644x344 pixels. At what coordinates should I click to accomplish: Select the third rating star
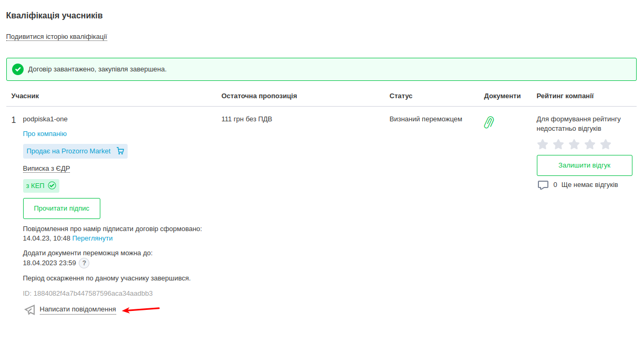[574, 144]
